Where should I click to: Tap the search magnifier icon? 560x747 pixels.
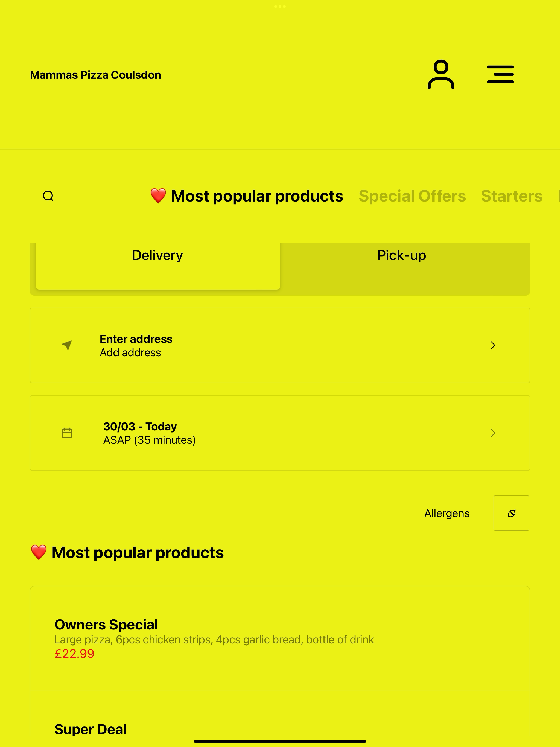pos(48,196)
